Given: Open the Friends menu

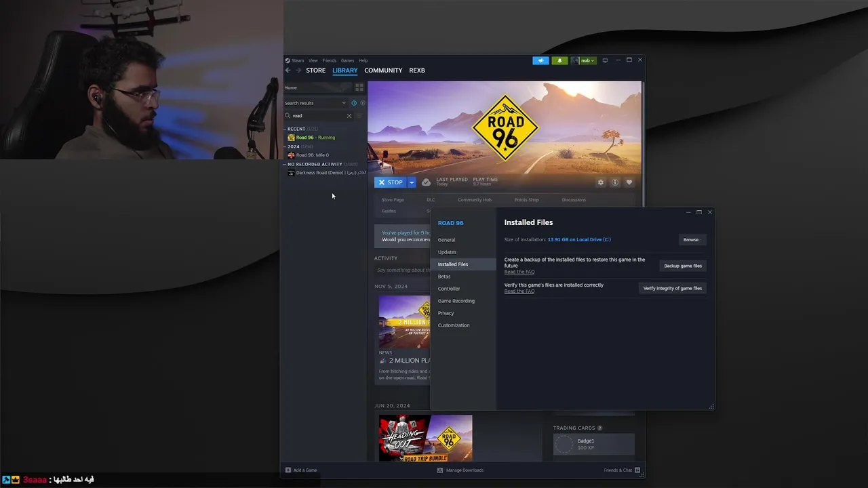Looking at the screenshot, I should [330, 60].
